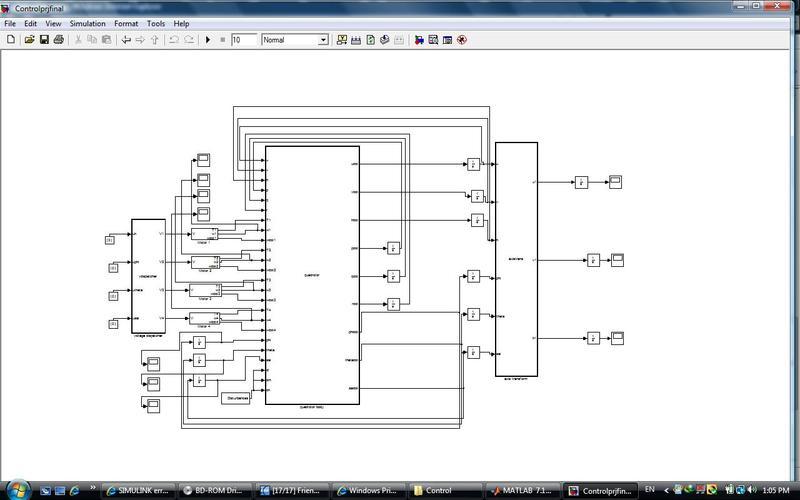Click the simulation stop time field

[x=243, y=40]
